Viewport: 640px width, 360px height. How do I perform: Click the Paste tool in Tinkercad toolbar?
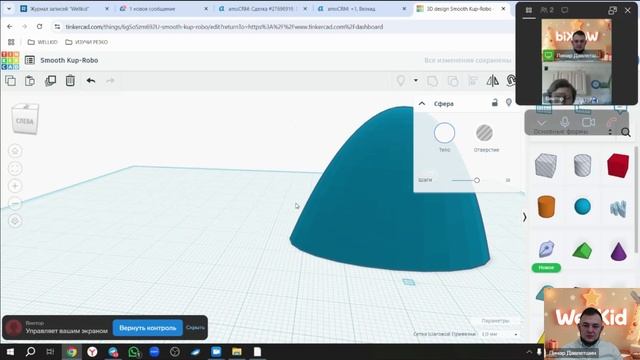click(30, 81)
